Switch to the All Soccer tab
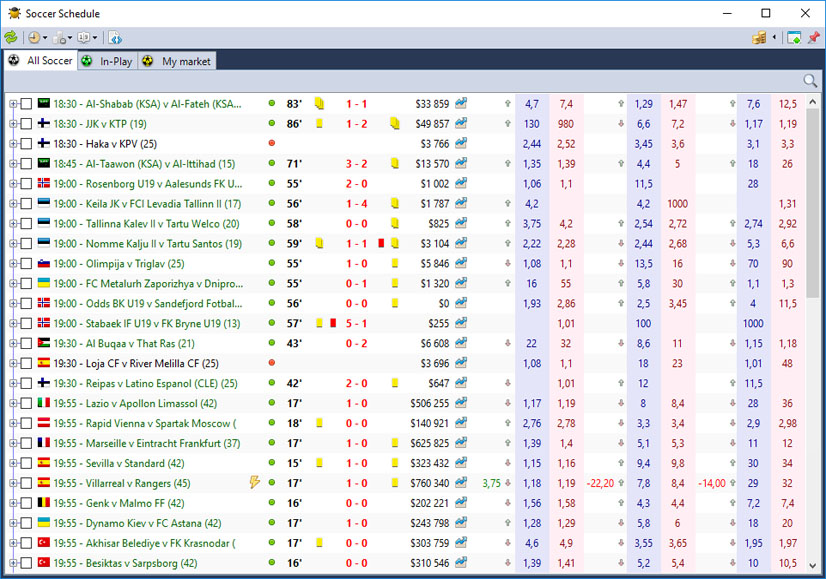 pos(41,61)
